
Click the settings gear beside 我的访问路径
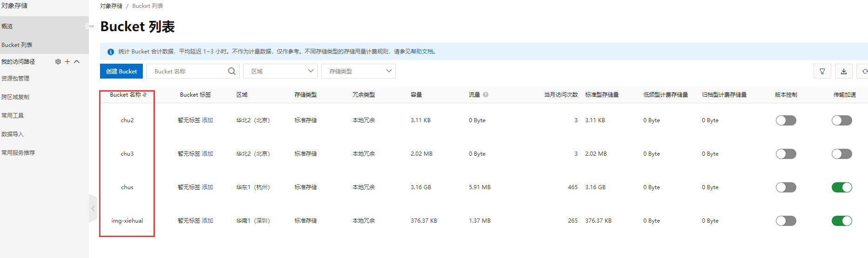click(58, 61)
